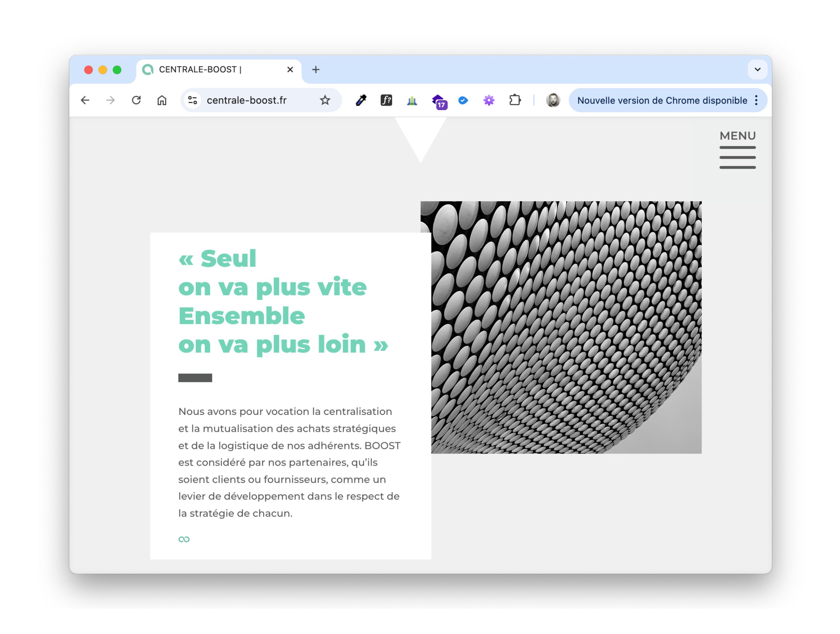Bookmark this page with the star
The height and width of the screenshot is (634, 840).
(x=325, y=100)
